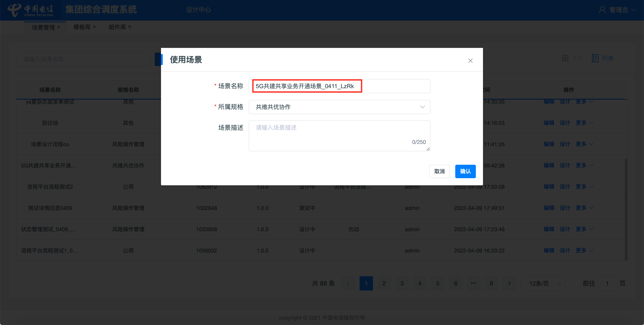
Task: Click the 确认 button
Action: (465, 171)
